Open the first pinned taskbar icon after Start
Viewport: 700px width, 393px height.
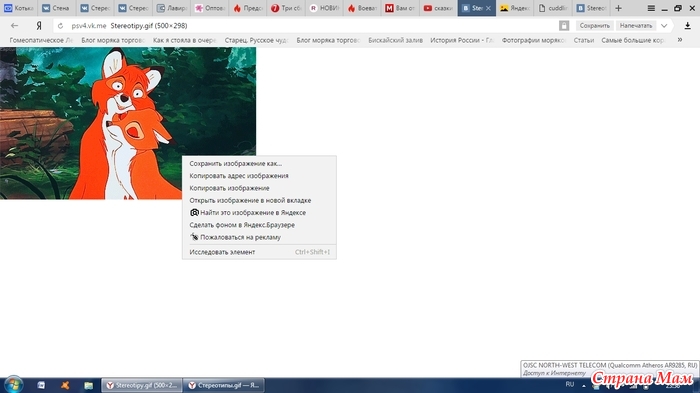(41, 385)
